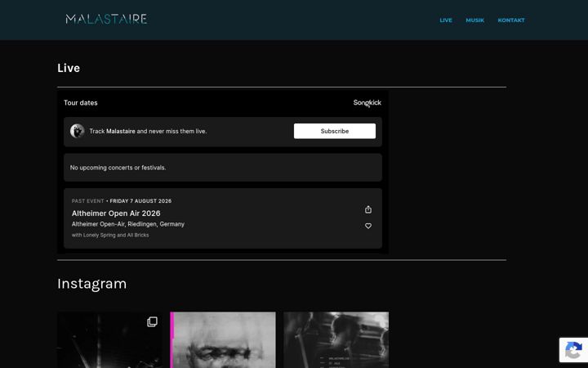This screenshot has width=588, height=368.
Task: Click the Friday 7 August 2026 date label
Action: click(140, 201)
